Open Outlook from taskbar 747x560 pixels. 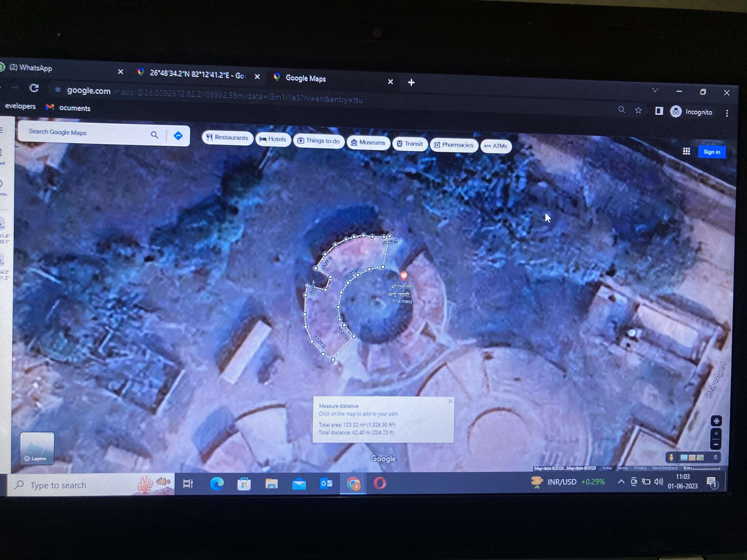326,484
